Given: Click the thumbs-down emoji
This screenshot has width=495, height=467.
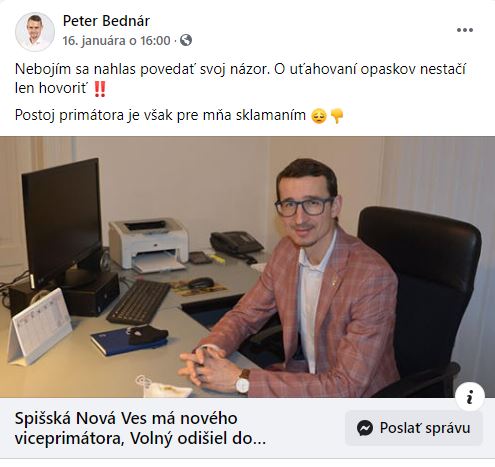Looking at the screenshot, I should tap(336, 116).
